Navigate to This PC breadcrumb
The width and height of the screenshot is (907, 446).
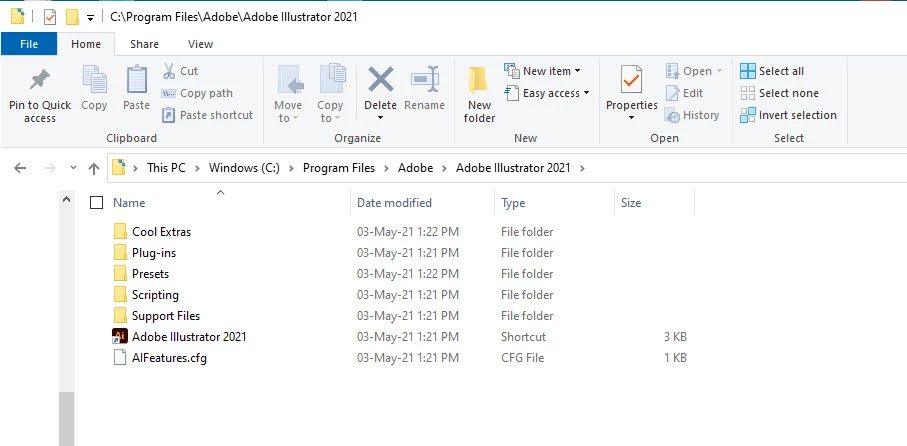166,168
